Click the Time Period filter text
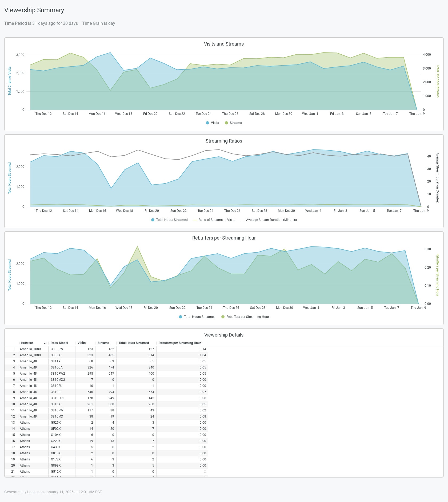 point(41,23)
